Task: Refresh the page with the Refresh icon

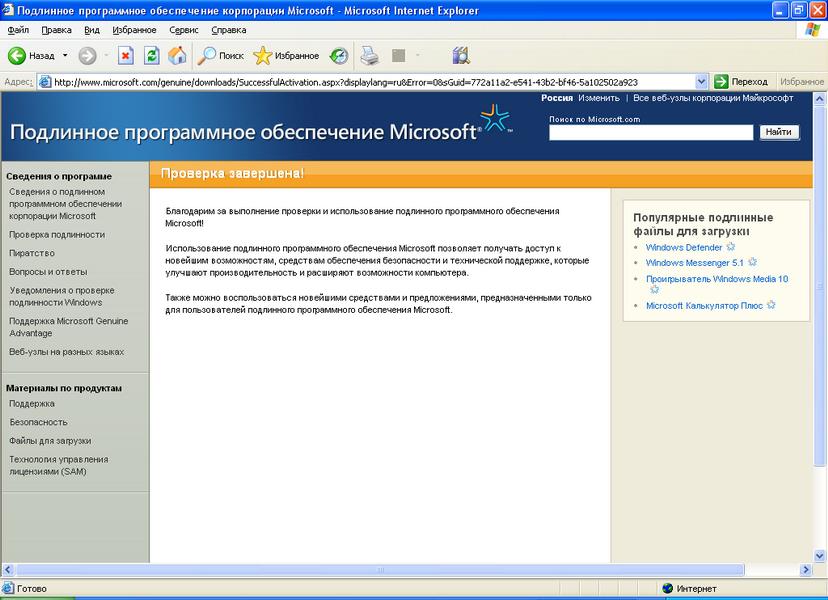Action: [151, 56]
